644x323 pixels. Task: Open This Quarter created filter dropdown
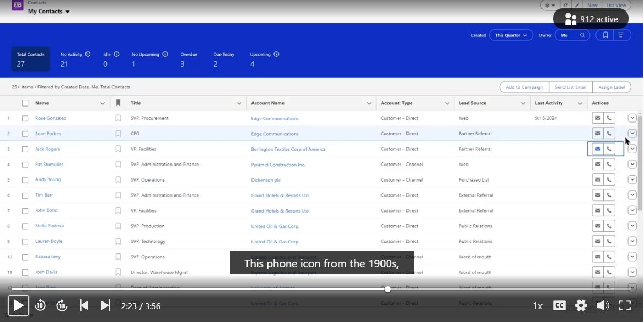point(511,35)
